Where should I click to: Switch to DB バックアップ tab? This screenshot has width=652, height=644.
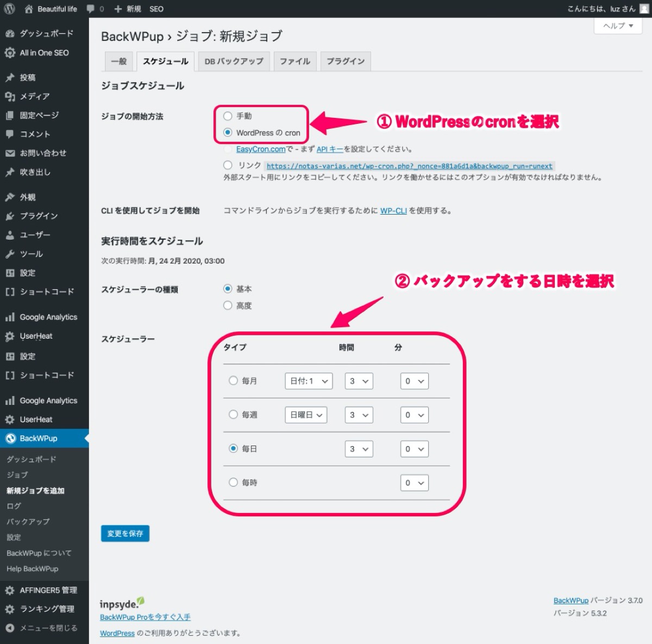click(x=234, y=61)
